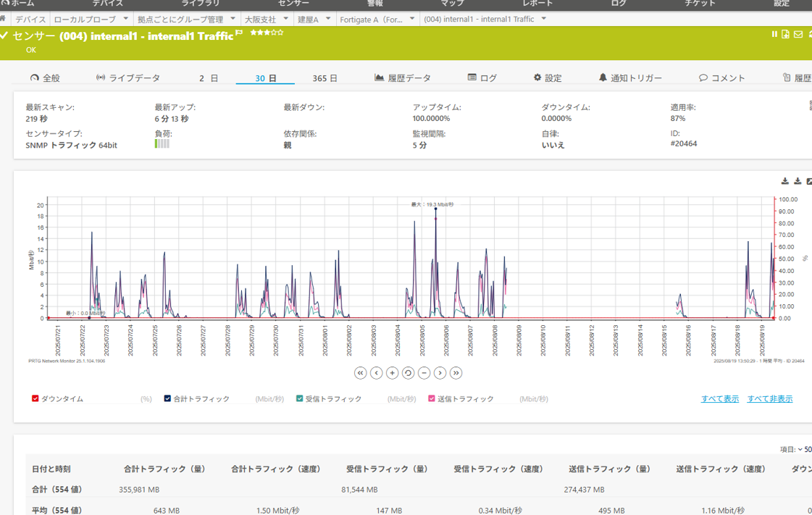812x515 pixels.
Task: Expand the Fortigate A breadcrumb dropdown arrow
Action: point(412,19)
